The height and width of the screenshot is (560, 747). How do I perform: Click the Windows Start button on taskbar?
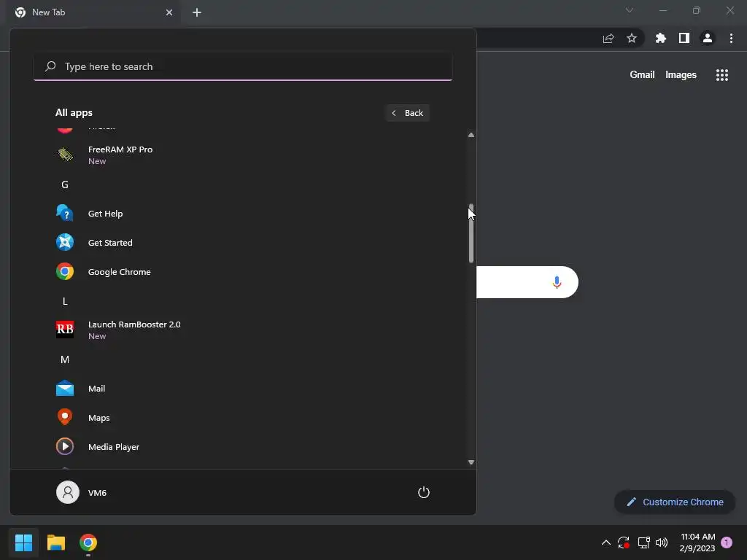pyautogui.click(x=23, y=542)
